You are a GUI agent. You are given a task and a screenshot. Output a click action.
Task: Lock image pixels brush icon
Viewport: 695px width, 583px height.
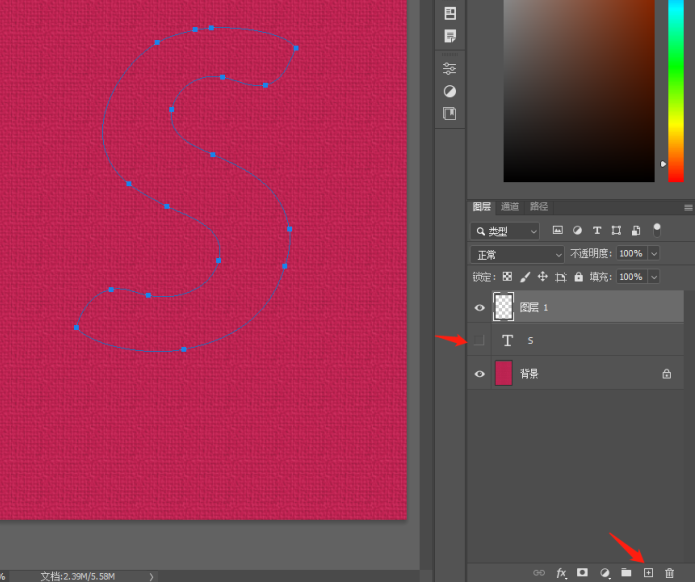(x=525, y=277)
